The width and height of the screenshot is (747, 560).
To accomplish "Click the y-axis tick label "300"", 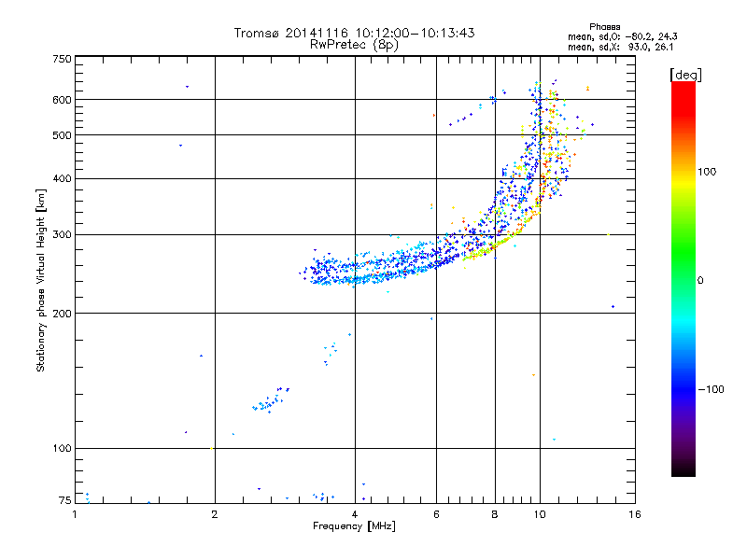I will [62, 235].
